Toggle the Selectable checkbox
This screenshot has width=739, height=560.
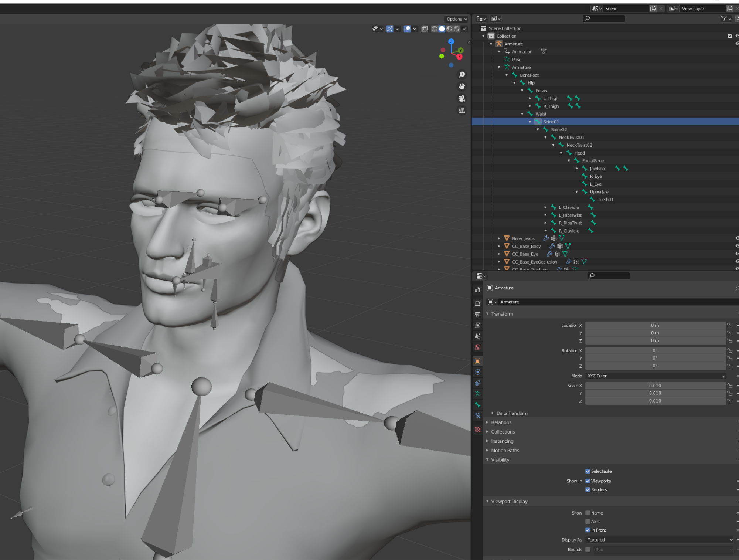[588, 471]
